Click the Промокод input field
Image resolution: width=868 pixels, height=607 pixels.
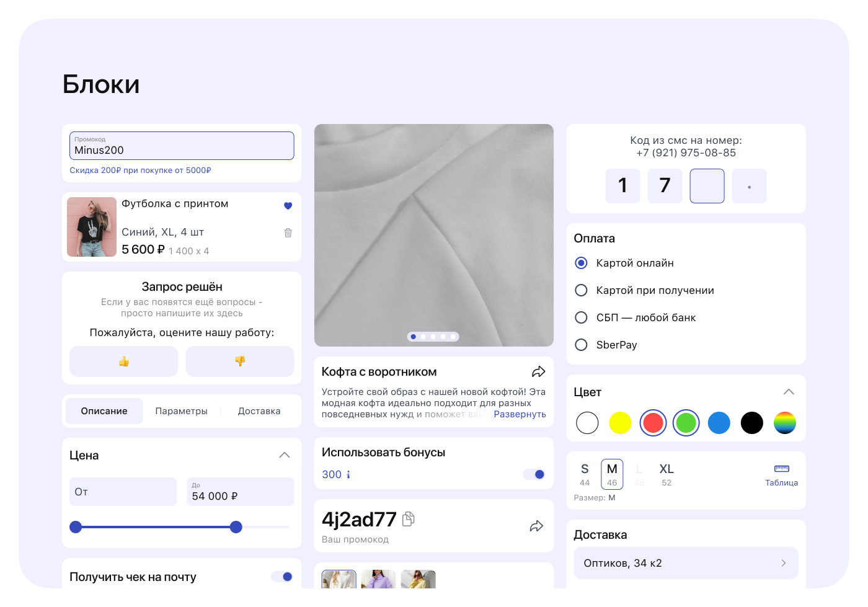point(182,146)
